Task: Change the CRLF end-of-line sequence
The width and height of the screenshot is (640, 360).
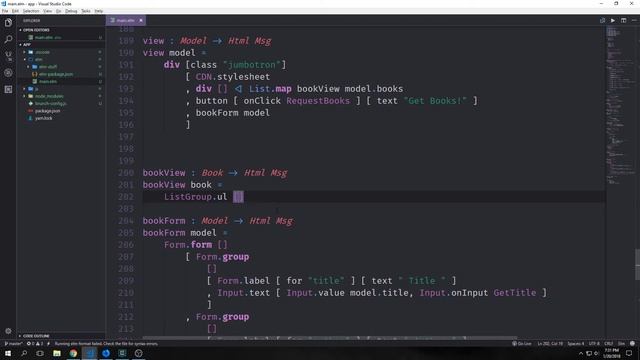Action: pos(609,344)
